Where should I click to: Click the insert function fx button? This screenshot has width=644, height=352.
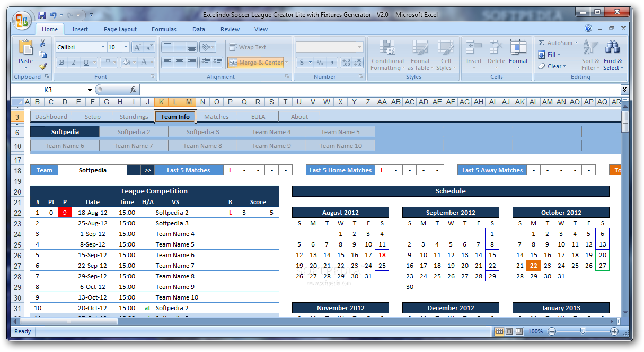pos(133,90)
